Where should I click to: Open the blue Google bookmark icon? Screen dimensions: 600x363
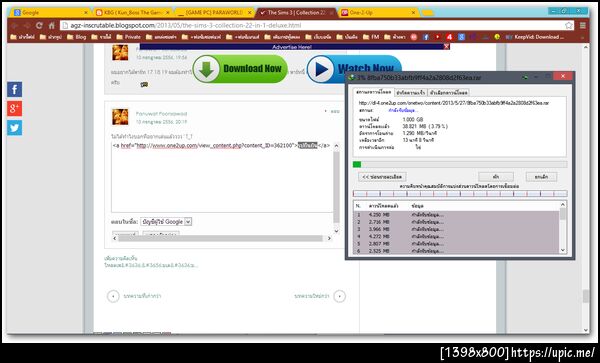click(461, 37)
